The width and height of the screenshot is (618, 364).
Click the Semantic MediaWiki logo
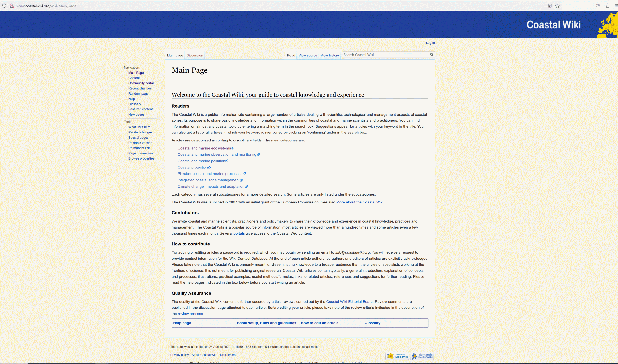pos(421,356)
